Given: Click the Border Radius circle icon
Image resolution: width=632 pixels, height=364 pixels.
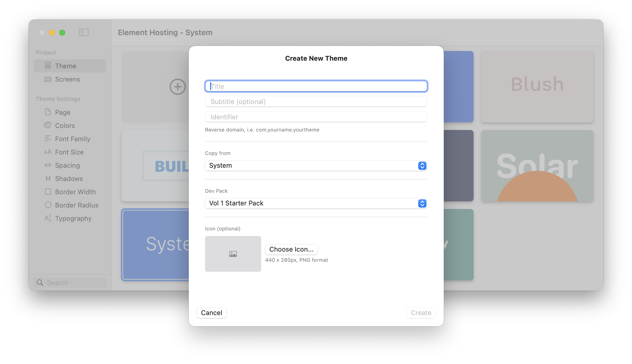Looking at the screenshot, I should pyautogui.click(x=48, y=205).
